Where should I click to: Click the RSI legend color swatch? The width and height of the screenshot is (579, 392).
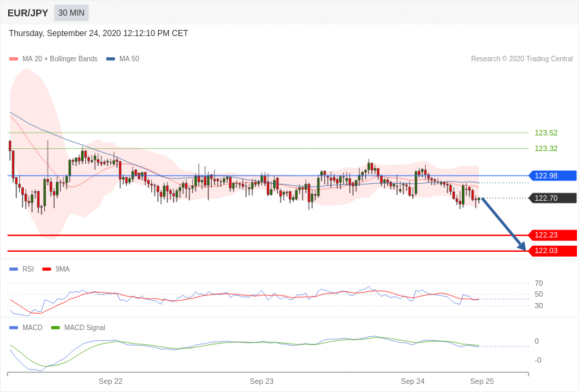pos(14,269)
